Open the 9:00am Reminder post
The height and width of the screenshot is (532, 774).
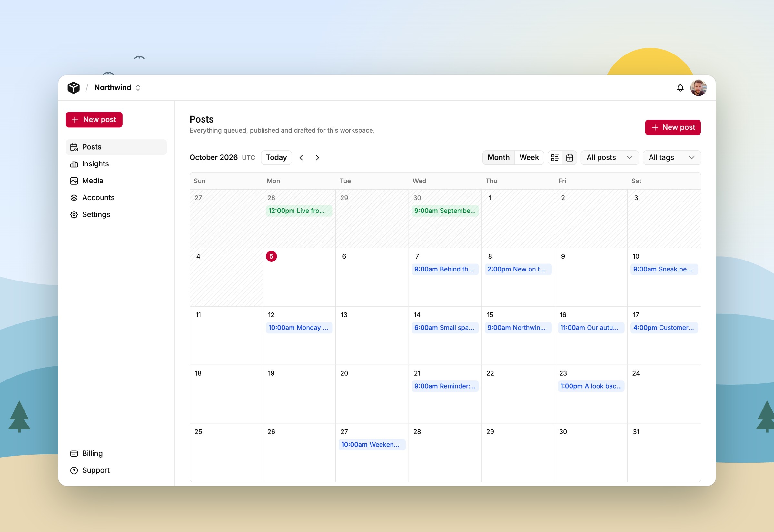(x=445, y=386)
